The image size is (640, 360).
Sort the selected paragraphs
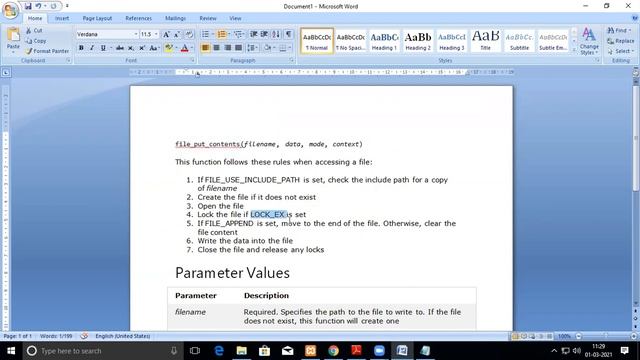(x=276, y=34)
